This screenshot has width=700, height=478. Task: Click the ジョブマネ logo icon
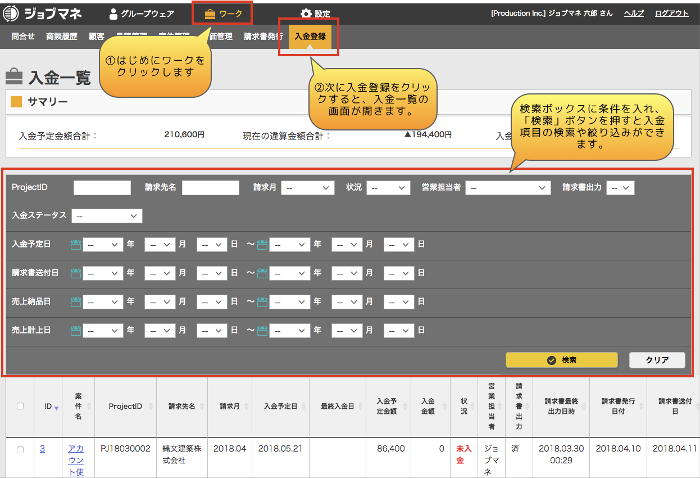pos(11,13)
